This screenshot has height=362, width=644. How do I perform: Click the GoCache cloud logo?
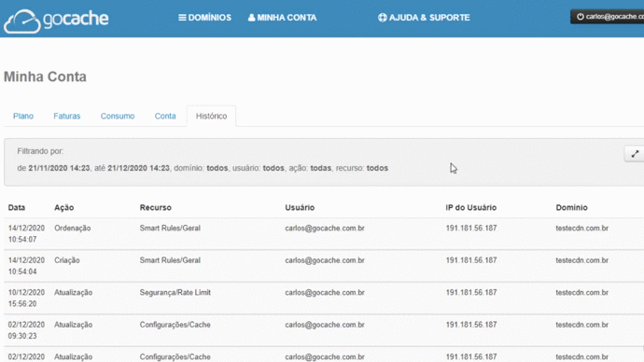56,21
